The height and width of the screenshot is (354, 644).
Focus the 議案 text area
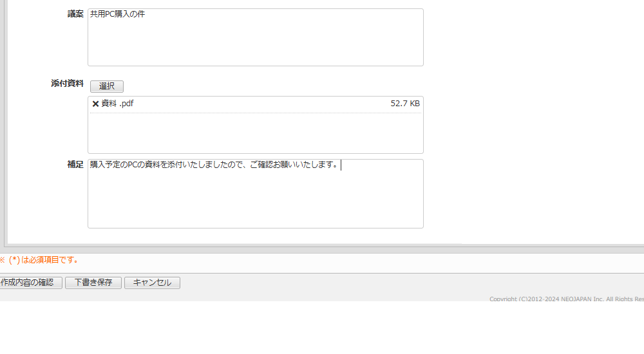coord(256,37)
